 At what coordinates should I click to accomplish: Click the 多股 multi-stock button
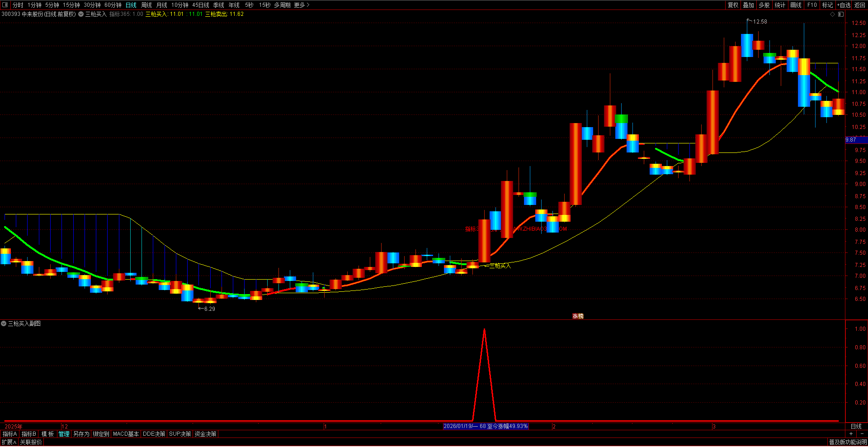pyautogui.click(x=764, y=5)
